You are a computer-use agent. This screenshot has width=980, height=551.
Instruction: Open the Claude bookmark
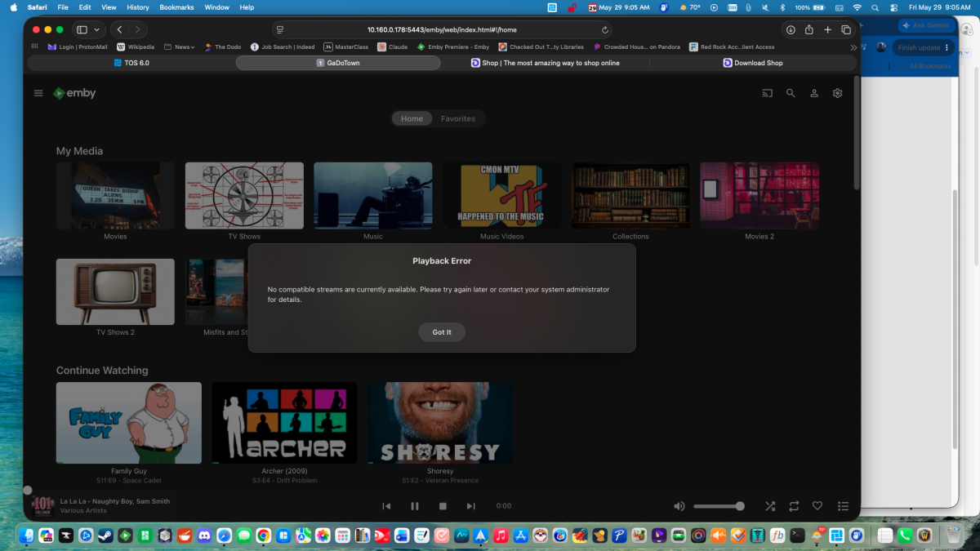click(x=393, y=47)
